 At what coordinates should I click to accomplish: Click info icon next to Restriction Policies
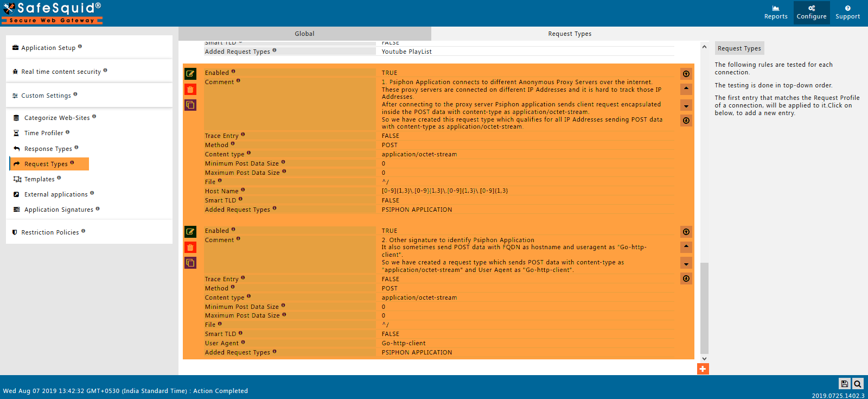(83, 231)
